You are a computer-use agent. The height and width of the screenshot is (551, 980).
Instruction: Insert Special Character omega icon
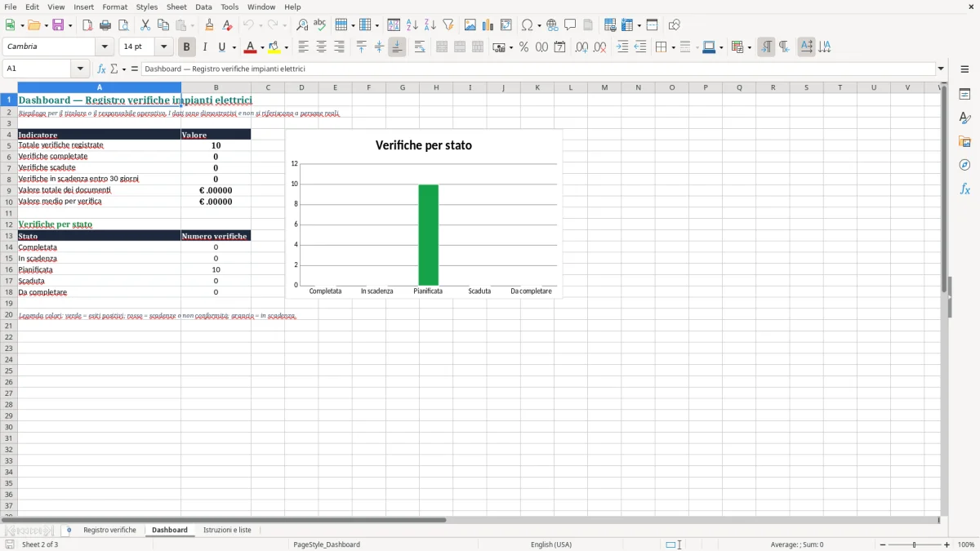[528, 25]
